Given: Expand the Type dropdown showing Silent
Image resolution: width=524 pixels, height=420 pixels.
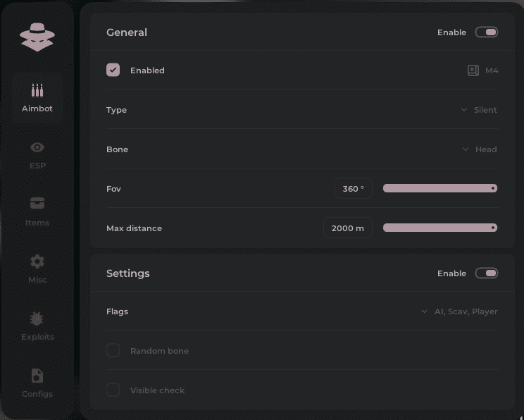Looking at the screenshot, I should 479,110.
